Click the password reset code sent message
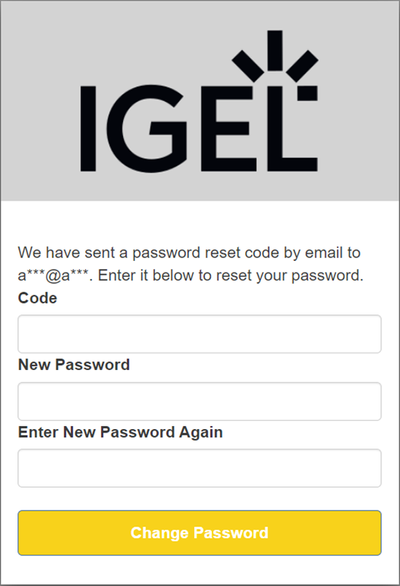The image size is (400, 586). pos(191,264)
